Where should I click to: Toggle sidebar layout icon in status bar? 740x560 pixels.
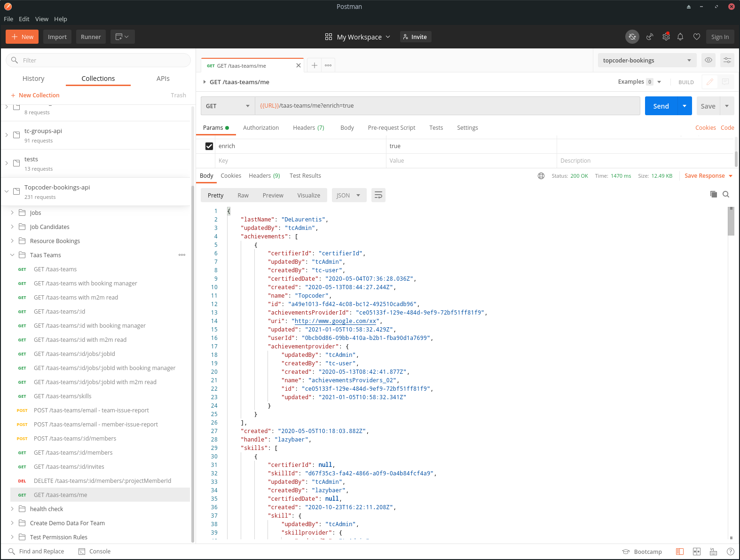pyautogui.click(x=680, y=552)
